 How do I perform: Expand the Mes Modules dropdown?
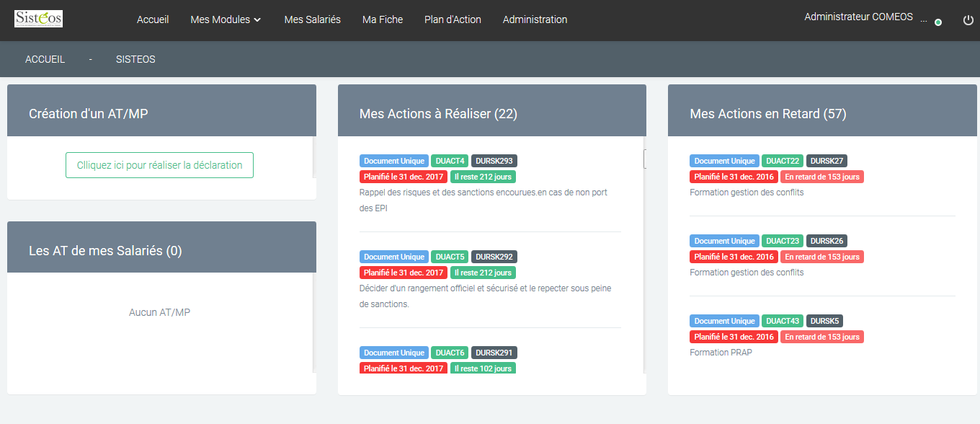click(226, 19)
